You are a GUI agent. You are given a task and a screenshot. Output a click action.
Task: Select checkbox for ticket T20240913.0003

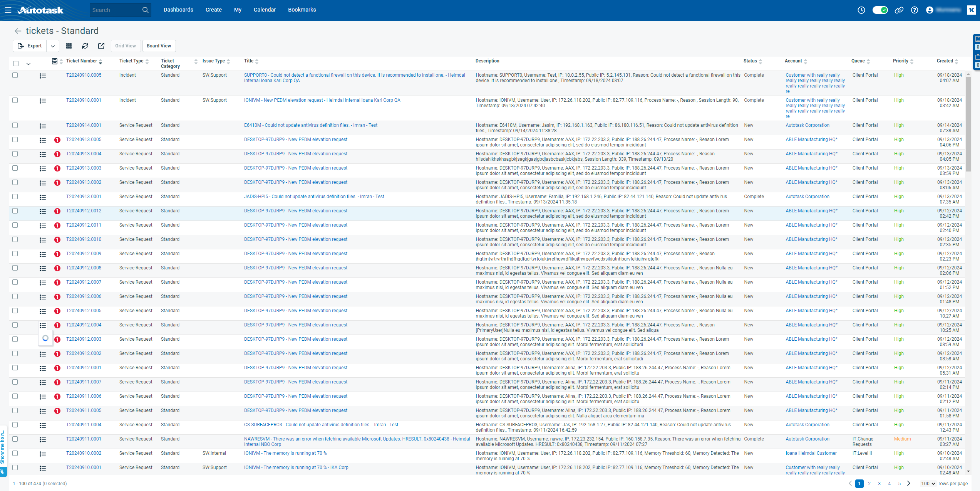point(15,168)
